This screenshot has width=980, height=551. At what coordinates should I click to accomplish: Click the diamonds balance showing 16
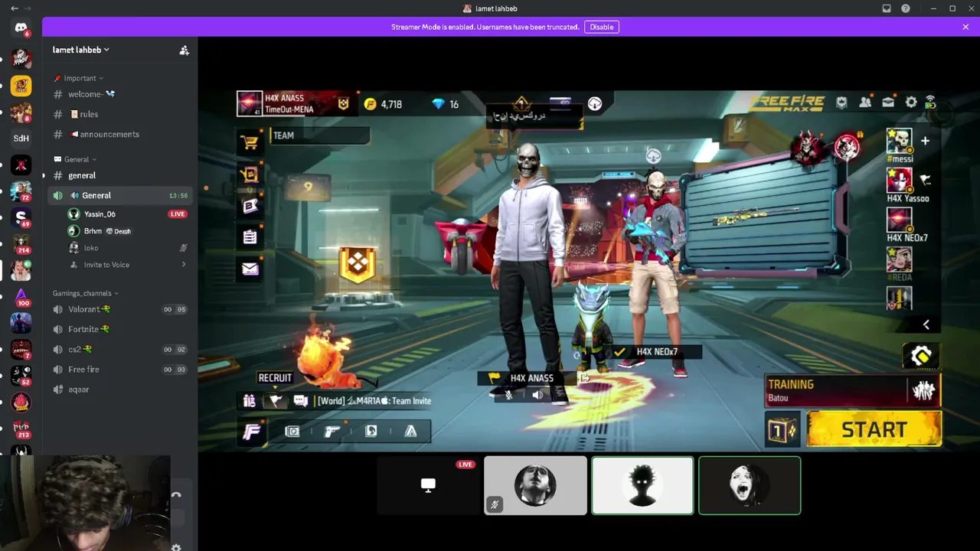446,104
